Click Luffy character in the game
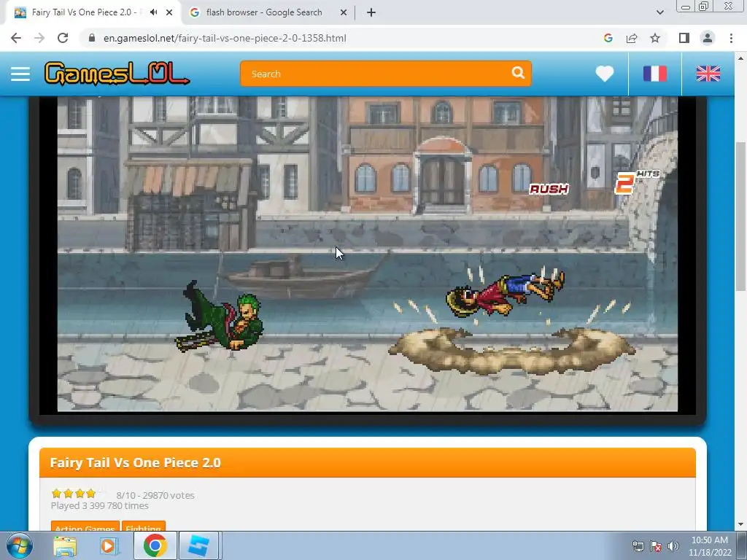Screen dimensions: 747x560 (x=505, y=293)
